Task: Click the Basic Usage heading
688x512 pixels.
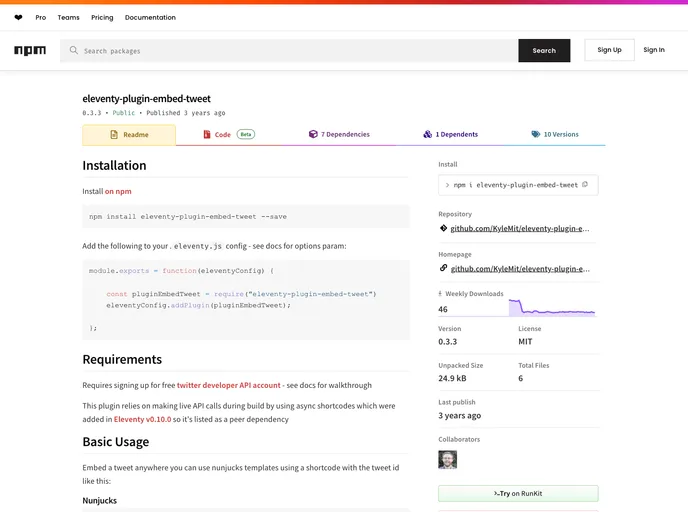Action: [116, 442]
